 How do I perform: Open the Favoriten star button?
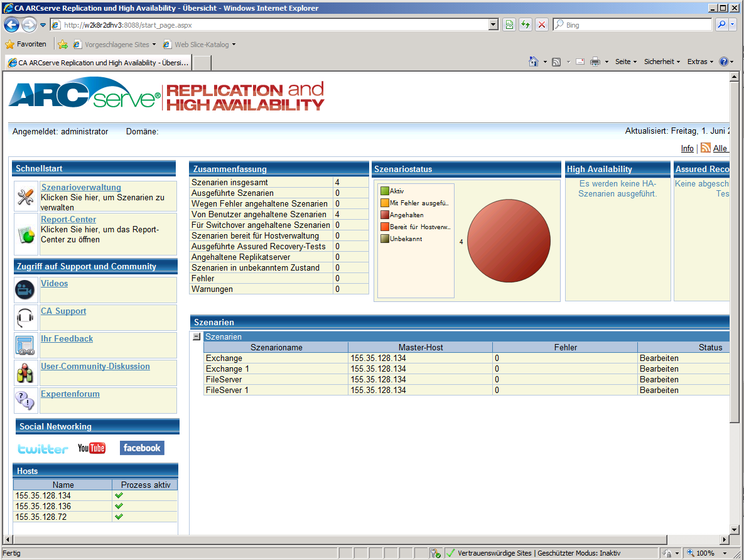coord(26,45)
